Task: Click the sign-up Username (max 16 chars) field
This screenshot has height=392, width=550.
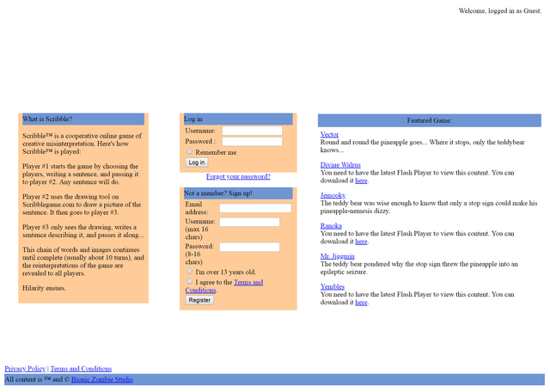Action: pos(249,222)
